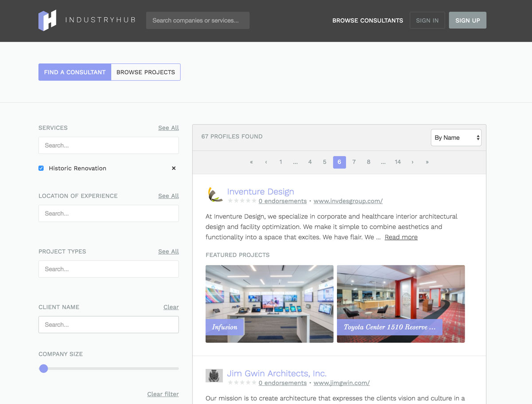Screen dimensions: 532x404
Task: Select current results page 6
Action: (339, 162)
